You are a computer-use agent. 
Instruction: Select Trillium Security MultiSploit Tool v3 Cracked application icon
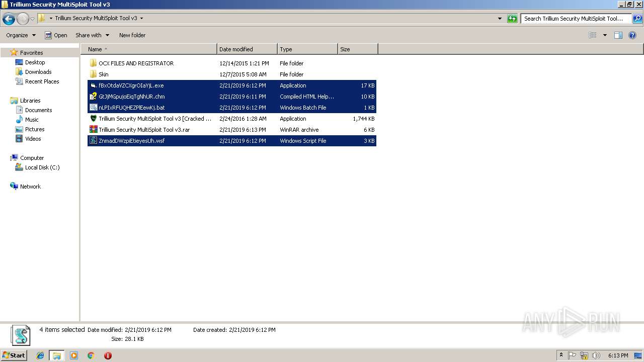93,119
